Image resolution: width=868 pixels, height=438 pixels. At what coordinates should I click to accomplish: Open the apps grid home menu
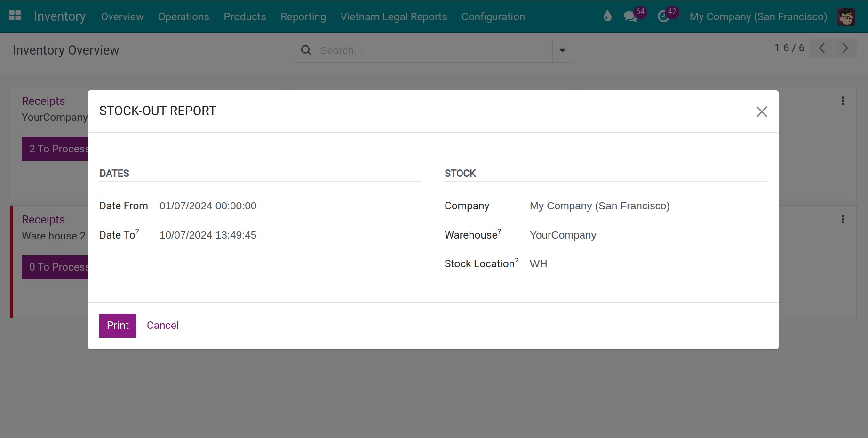point(15,16)
